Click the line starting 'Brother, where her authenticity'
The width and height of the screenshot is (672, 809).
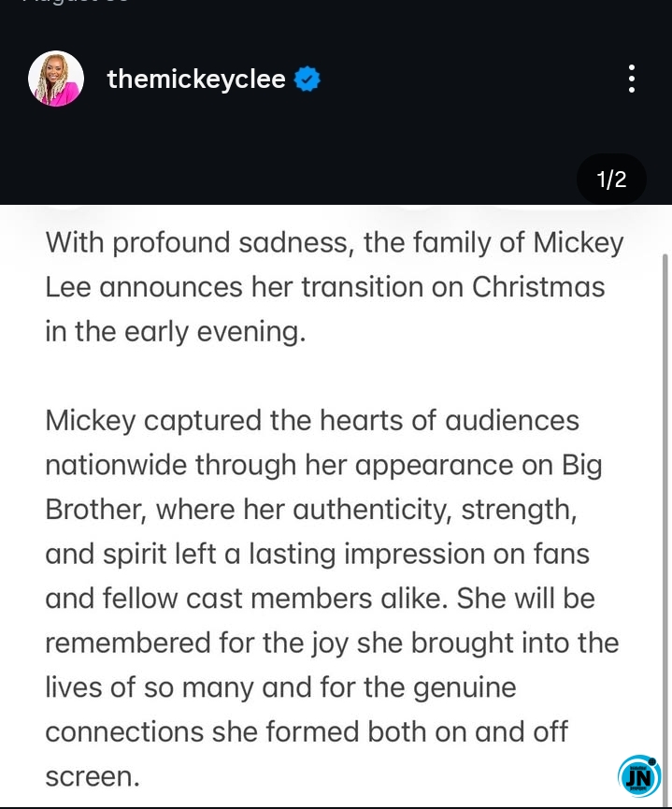pos(308,510)
